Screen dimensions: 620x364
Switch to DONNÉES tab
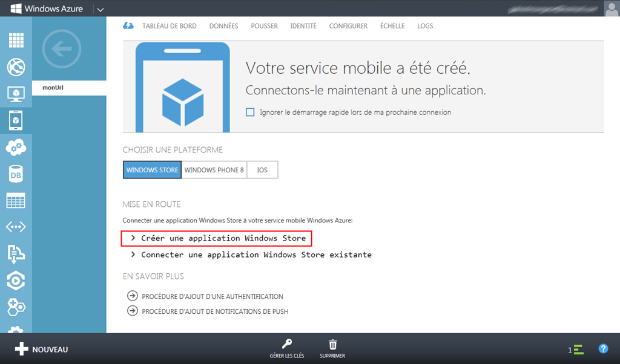(224, 26)
